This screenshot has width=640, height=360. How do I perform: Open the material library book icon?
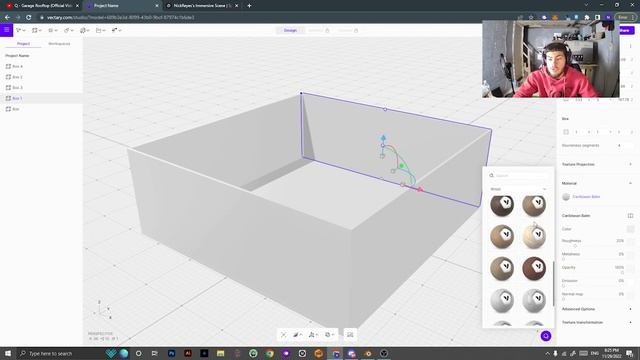630,216
